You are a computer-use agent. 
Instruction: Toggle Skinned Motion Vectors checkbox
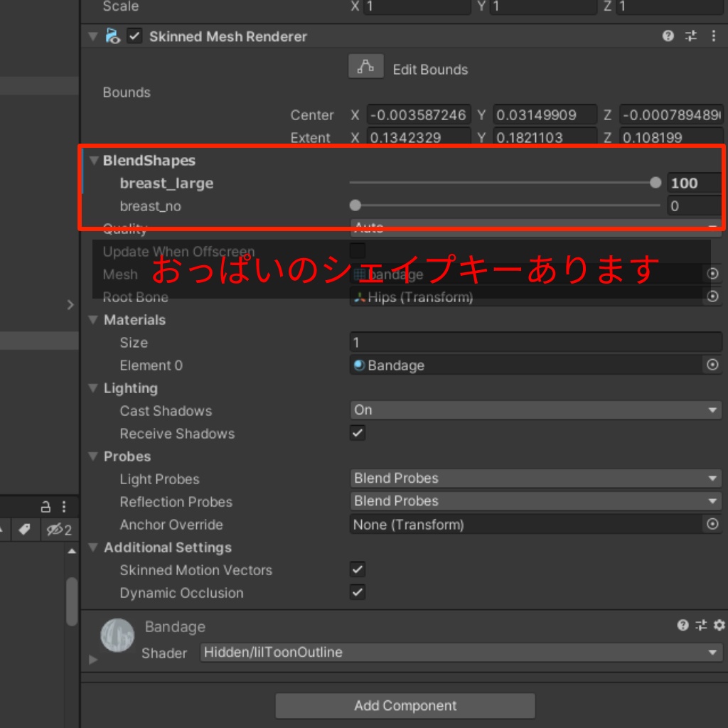pos(358,569)
